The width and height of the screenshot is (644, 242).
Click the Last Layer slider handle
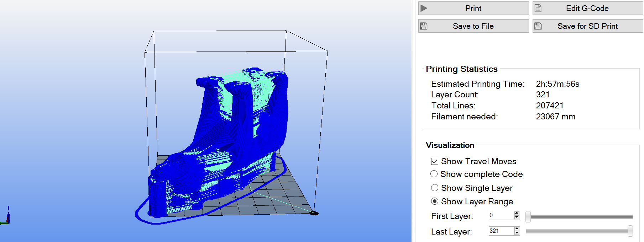click(x=630, y=231)
